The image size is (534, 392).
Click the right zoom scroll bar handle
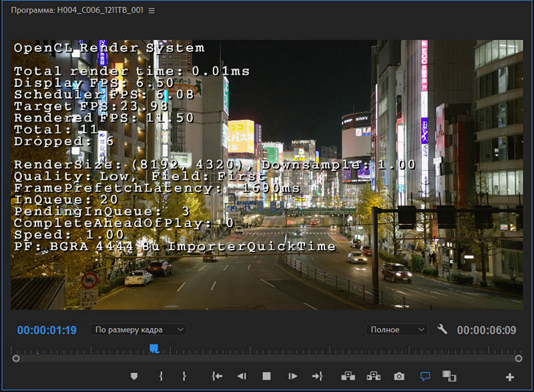tap(519, 359)
